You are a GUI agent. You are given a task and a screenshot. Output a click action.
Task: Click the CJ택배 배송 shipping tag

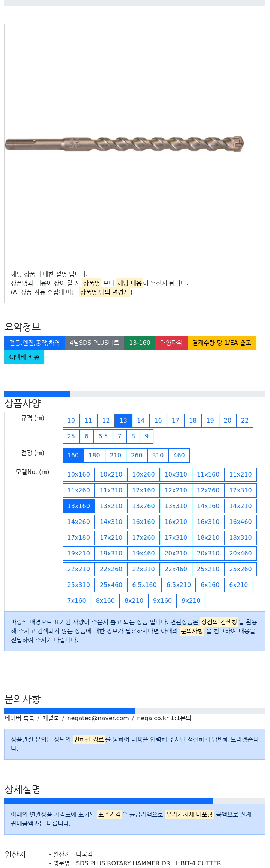pos(24,357)
